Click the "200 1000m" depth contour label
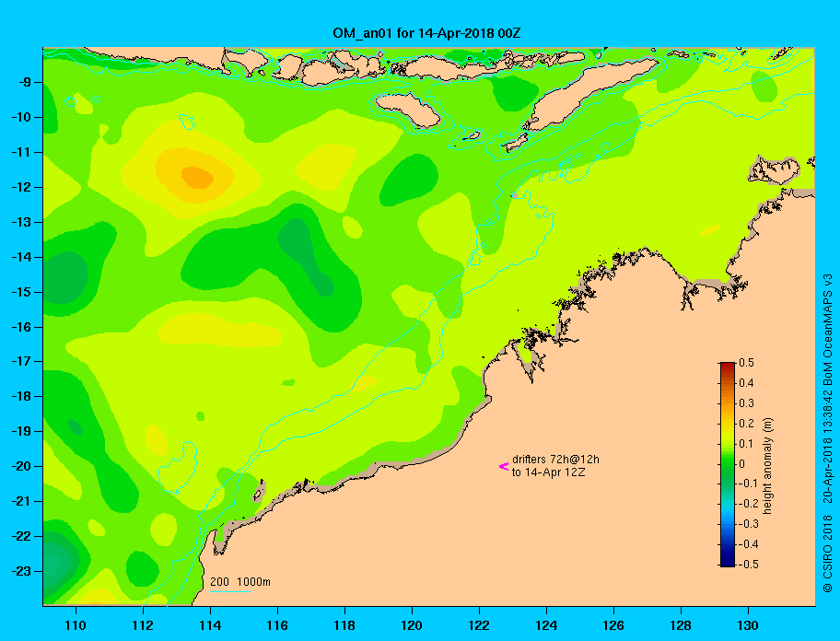The image size is (840, 641). [240, 581]
